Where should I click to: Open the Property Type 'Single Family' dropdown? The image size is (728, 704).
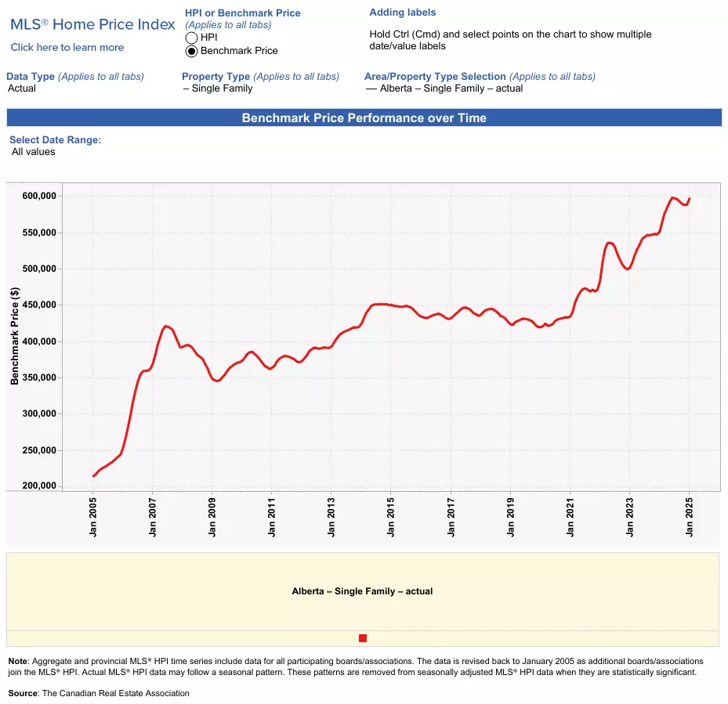coord(218,88)
